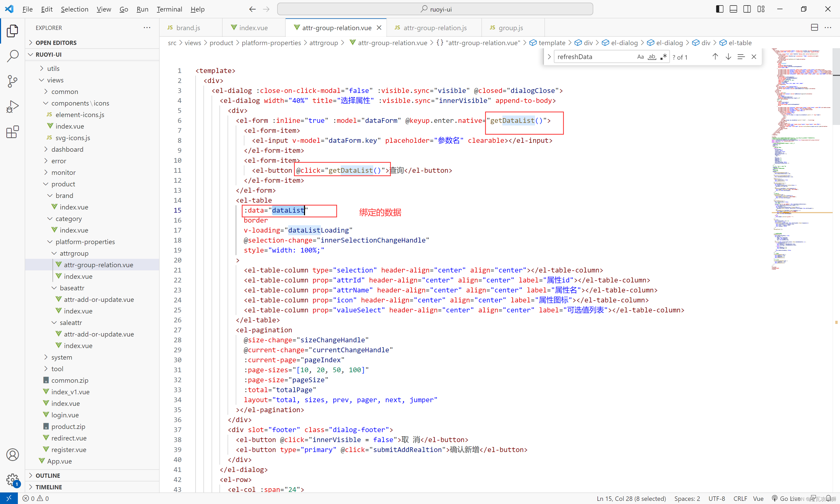Go back with the navigation arrow
The height and width of the screenshot is (504, 840).
(252, 9)
